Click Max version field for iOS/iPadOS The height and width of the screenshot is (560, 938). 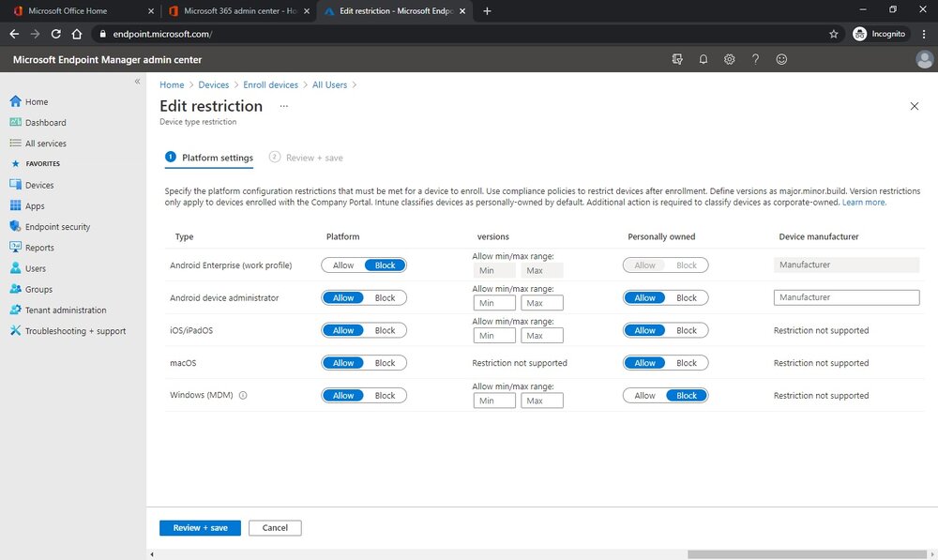click(542, 336)
